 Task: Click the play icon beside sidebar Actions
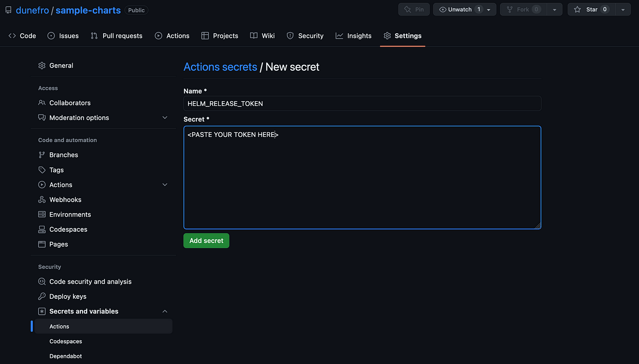[x=42, y=185]
